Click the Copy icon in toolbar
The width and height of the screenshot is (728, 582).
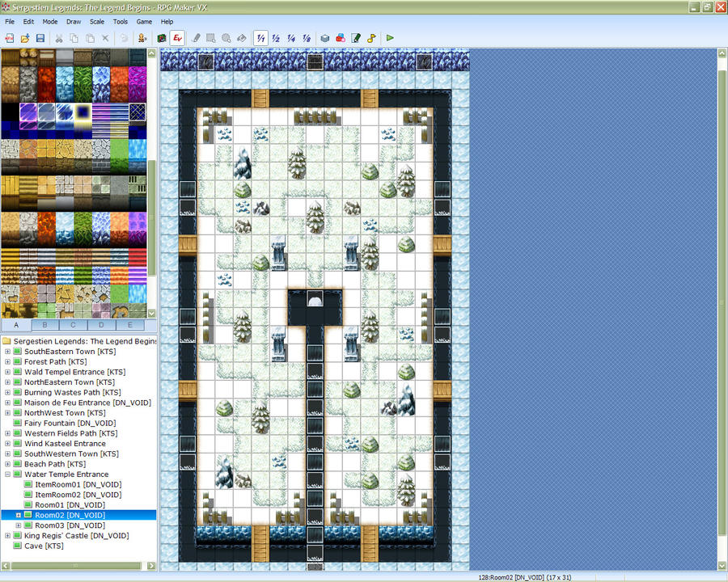coord(74,38)
